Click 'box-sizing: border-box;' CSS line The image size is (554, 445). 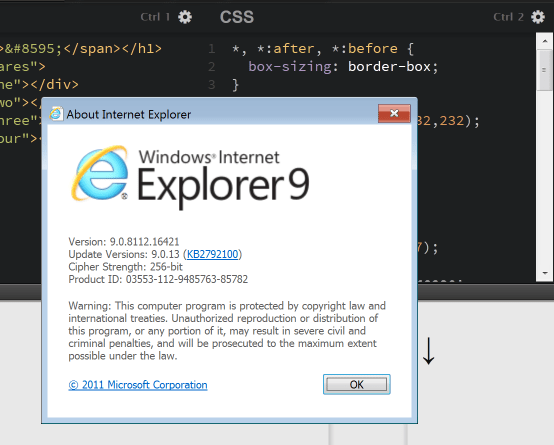(343, 66)
